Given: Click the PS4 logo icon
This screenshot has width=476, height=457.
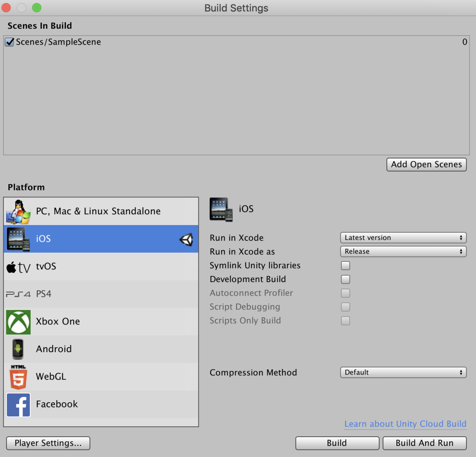Looking at the screenshot, I should 18,294.
